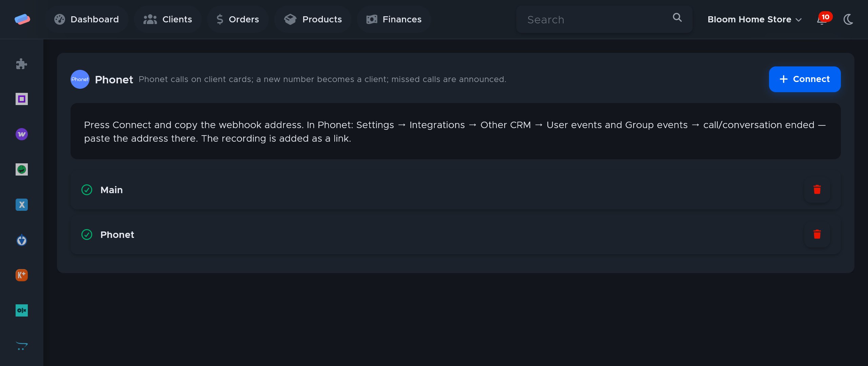
Task: Expand the Bloom Home Store dropdown
Action: pos(754,19)
